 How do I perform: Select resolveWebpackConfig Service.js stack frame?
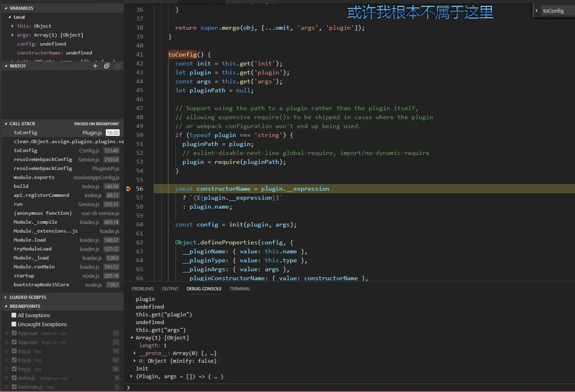click(x=63, y=159)
